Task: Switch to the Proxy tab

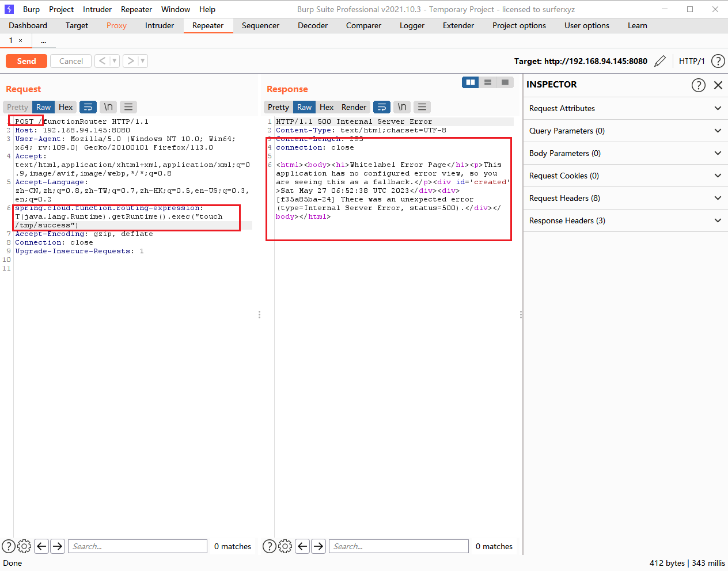Action: [x=116, y=25]
